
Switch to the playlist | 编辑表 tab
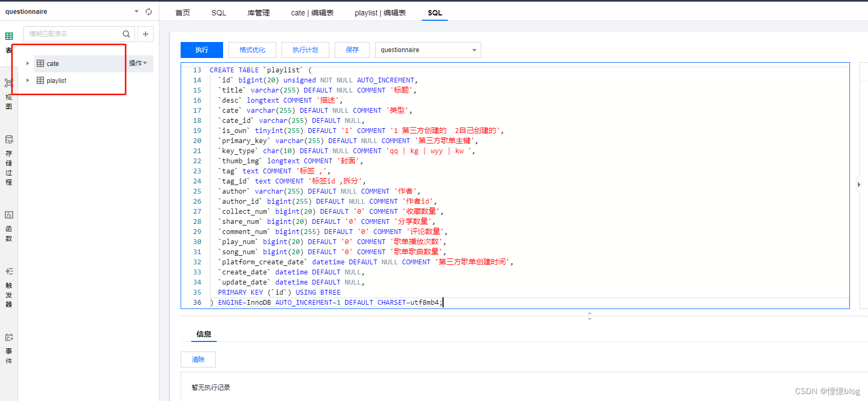(380, 13)
